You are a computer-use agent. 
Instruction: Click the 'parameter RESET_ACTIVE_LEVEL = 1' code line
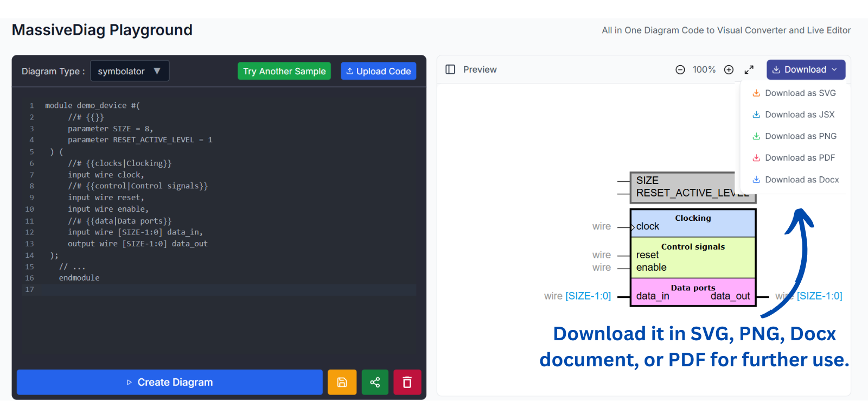coord(140,140)
